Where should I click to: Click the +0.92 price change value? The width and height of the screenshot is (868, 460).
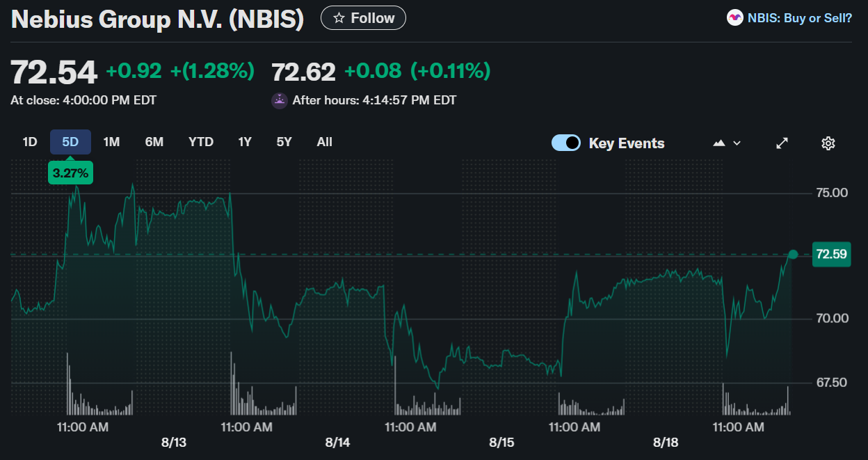tap(134, 71)
